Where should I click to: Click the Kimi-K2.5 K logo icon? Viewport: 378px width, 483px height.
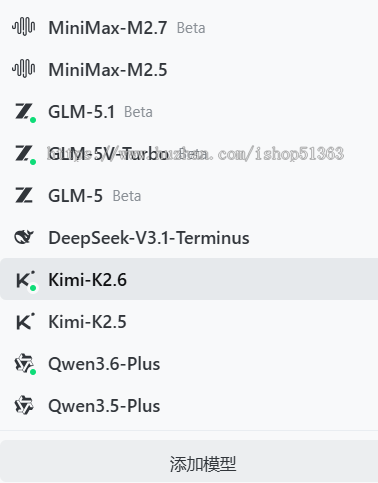point(25,321)
